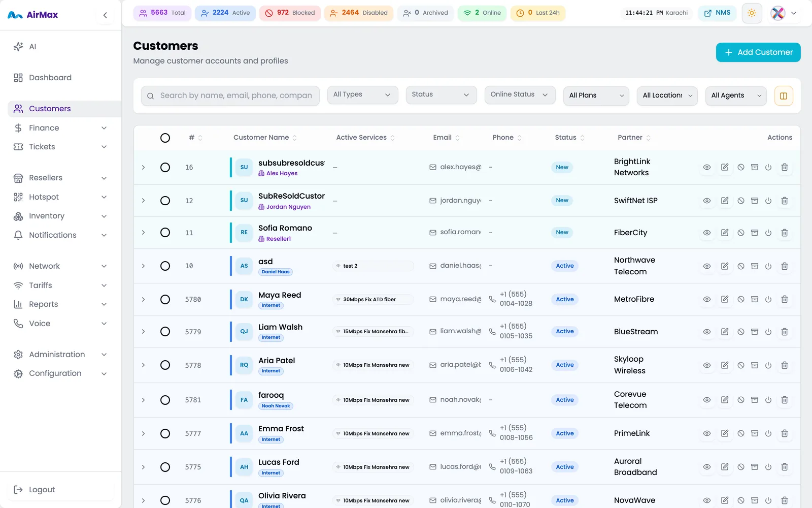This screenshot has width=812, height=508.
Task: Open the NMS external link button
Action: point(717,13)
